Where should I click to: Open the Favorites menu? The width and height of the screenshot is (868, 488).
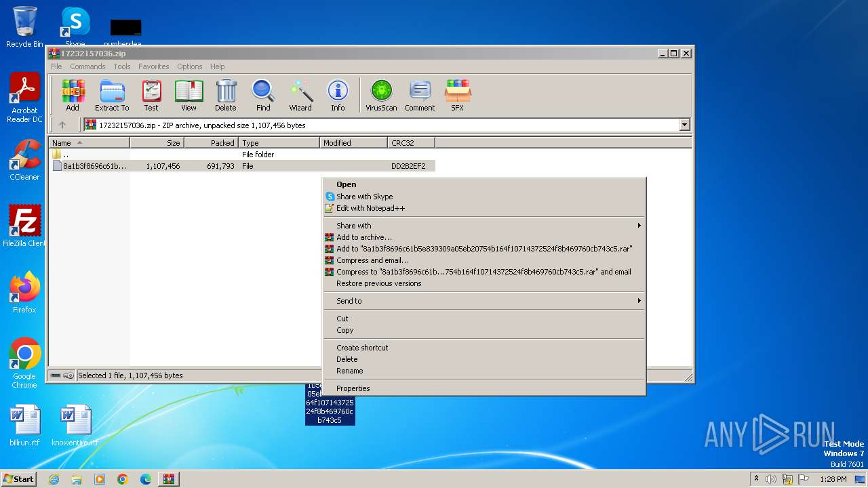154,66
